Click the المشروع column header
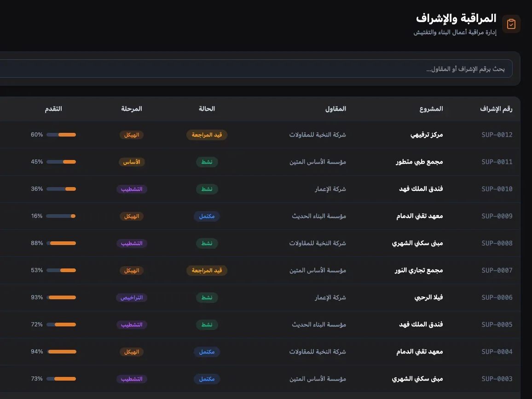The height and width of the screenshot is (399, 532). tap(431, 109)
